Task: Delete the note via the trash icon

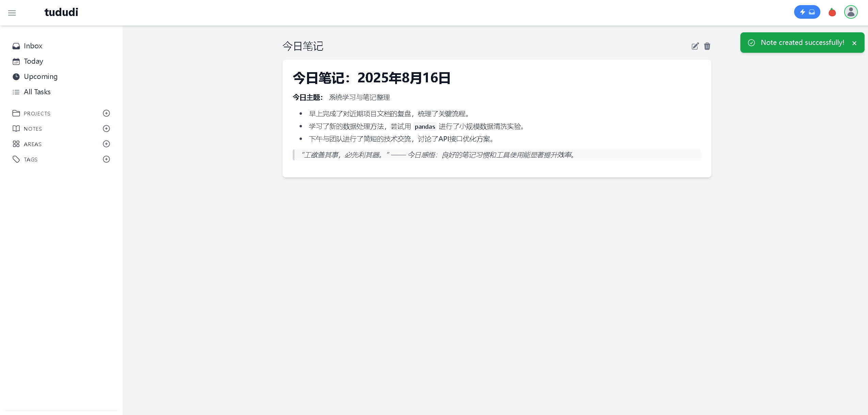Action: (x=707, y=46)
